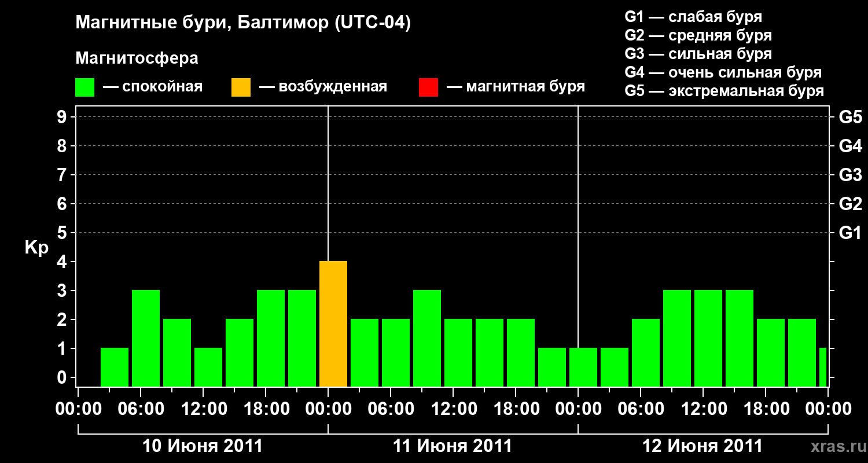Image resolution: width=868 pixels, height=463 pixels.
Task: Click the Kp 3 bar above 18:00 on 10 June
Action: (x=271, y=339)
